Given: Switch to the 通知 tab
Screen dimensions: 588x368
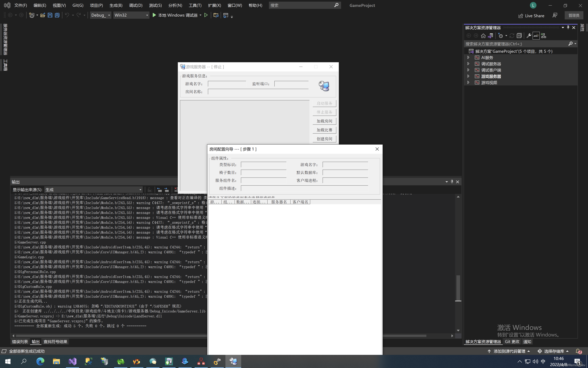Looking at the screenshot, I should click(x=527, y=342).
